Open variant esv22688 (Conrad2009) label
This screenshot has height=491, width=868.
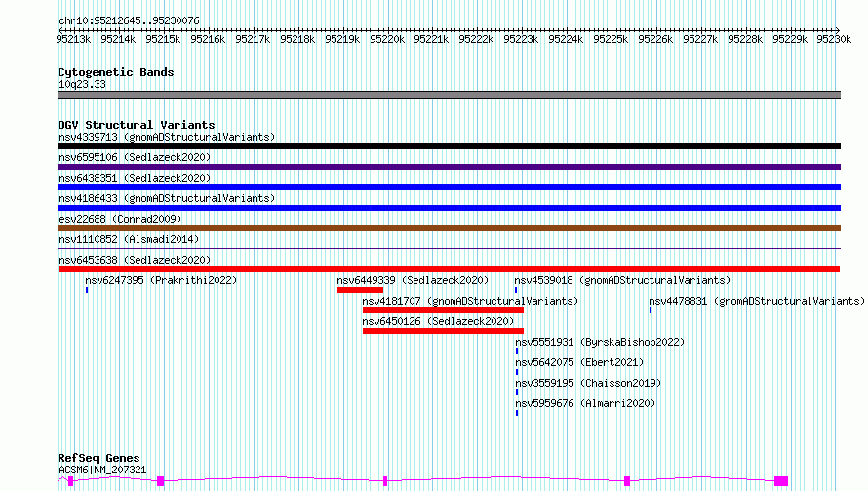[x=120, y=219]
